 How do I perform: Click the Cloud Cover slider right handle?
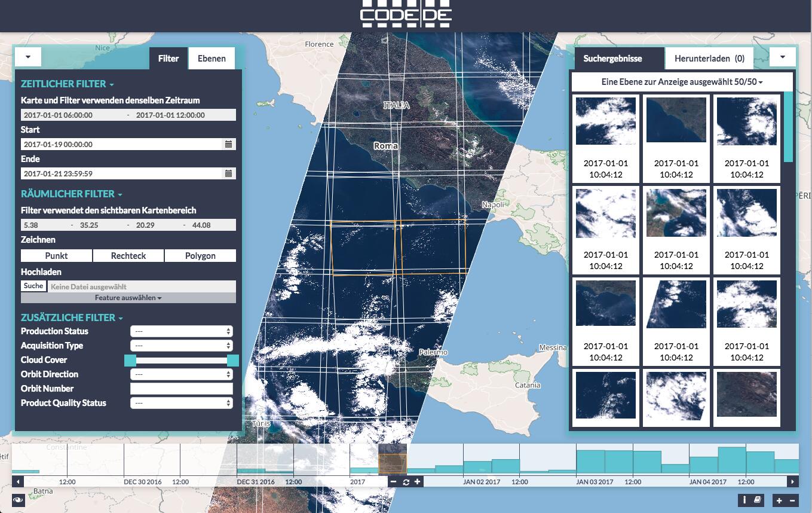[x=233, y=360]
